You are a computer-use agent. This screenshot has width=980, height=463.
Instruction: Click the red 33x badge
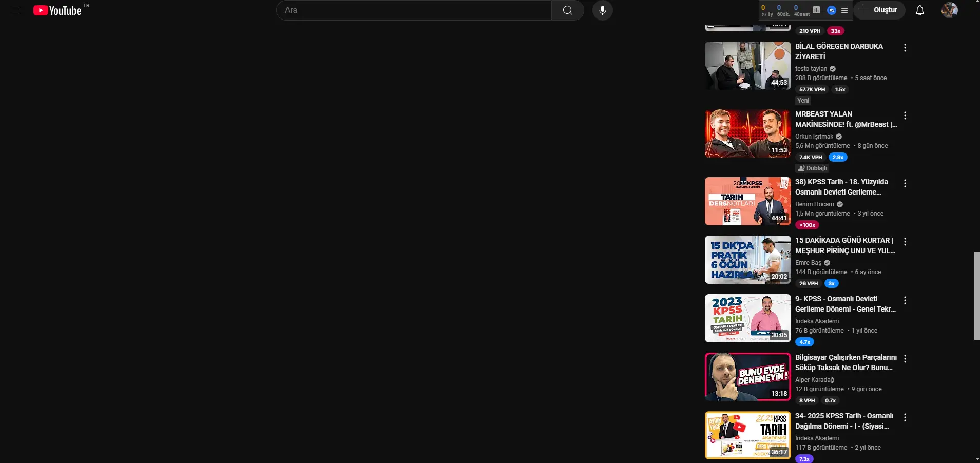pos(836,31)
